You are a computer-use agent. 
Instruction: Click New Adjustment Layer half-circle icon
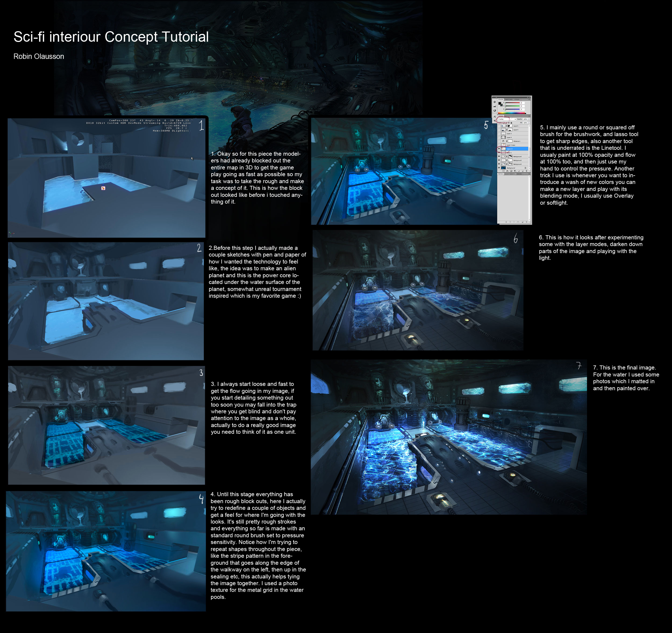click(x=515, y=171)
